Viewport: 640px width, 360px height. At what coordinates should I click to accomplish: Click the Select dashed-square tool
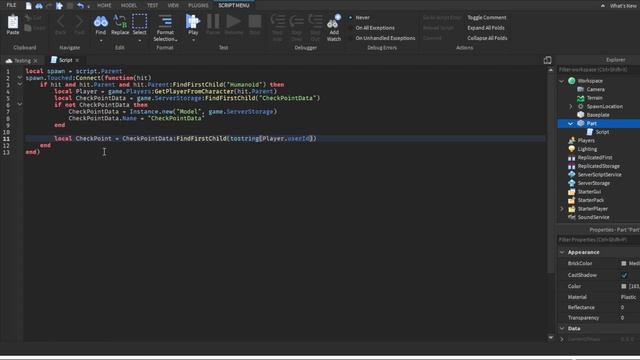click(139, 21)
